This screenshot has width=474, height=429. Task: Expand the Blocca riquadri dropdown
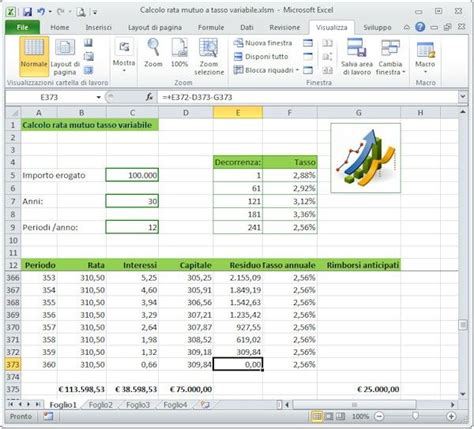pos(266,70)
